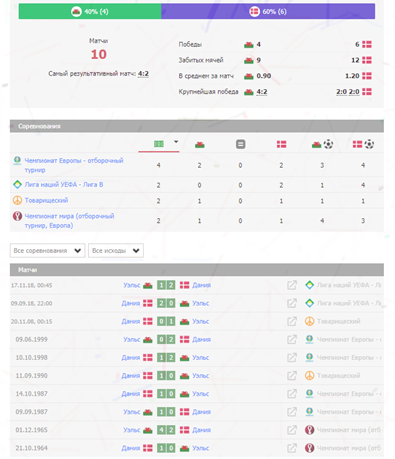Screen dimensions: 395x459
Task: Click Nations League icon in 17.11.18 row
Action: tap(309, 285)
